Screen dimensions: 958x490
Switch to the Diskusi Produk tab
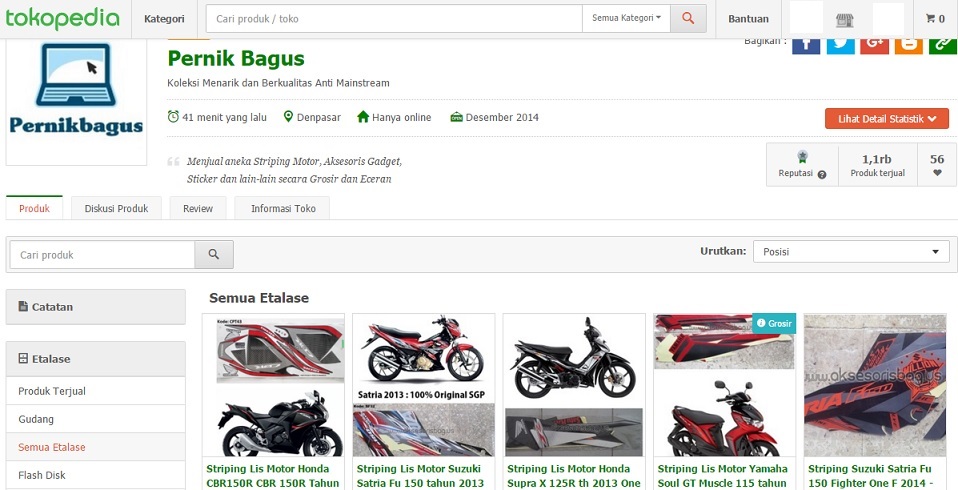click(116, 208)
